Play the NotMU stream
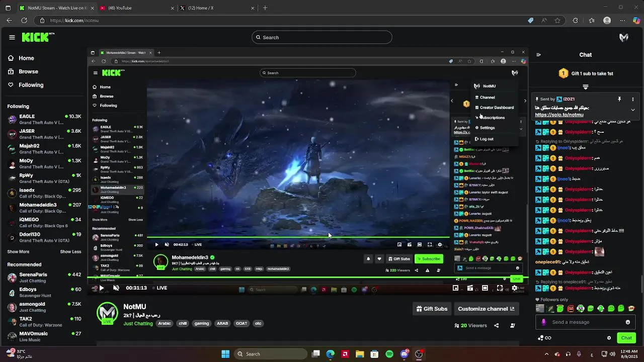This screenshot has height=362, width=644. [101, 288]
